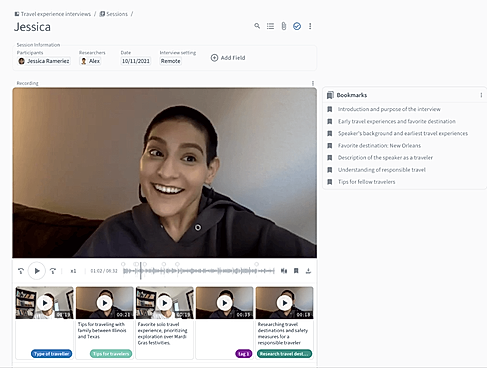Click the skip-forward icon
The image size is (487, 368).
(53, 271)
